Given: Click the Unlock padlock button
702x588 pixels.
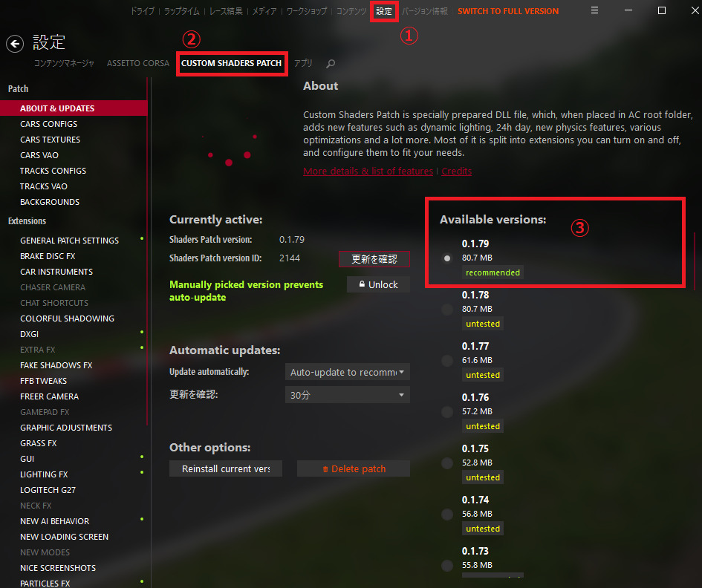Looking at the screenshot, I should [x=378, y=284].
